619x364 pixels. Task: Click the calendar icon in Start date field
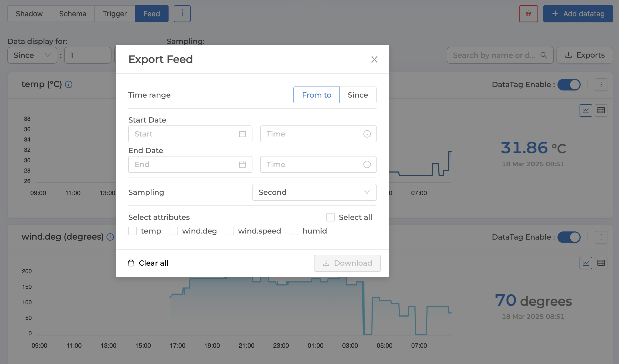pos(242,134)
